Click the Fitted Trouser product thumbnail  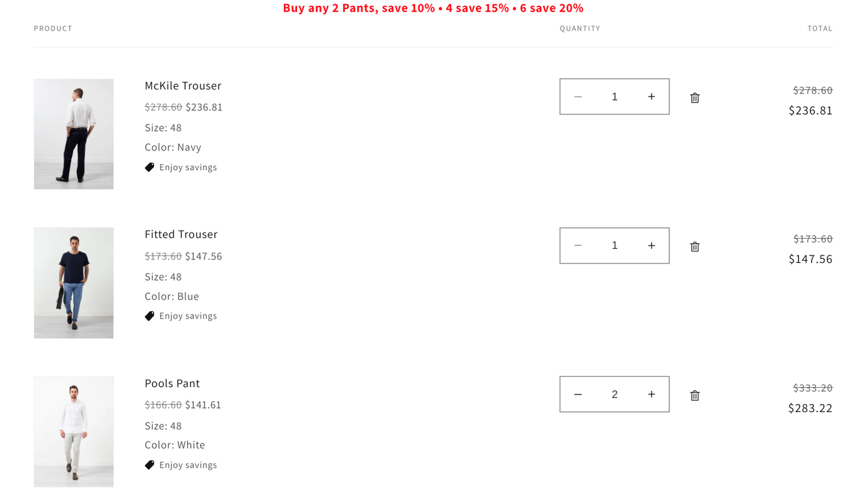pyautogui.click(x=74, y=283)
